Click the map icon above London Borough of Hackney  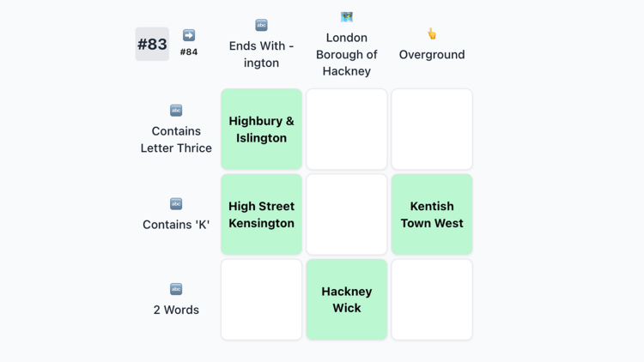(347, 17)
